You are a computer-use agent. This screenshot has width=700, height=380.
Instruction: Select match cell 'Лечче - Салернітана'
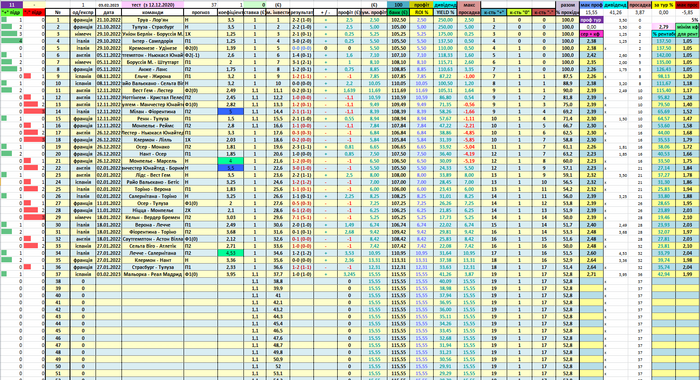[152, 253]
